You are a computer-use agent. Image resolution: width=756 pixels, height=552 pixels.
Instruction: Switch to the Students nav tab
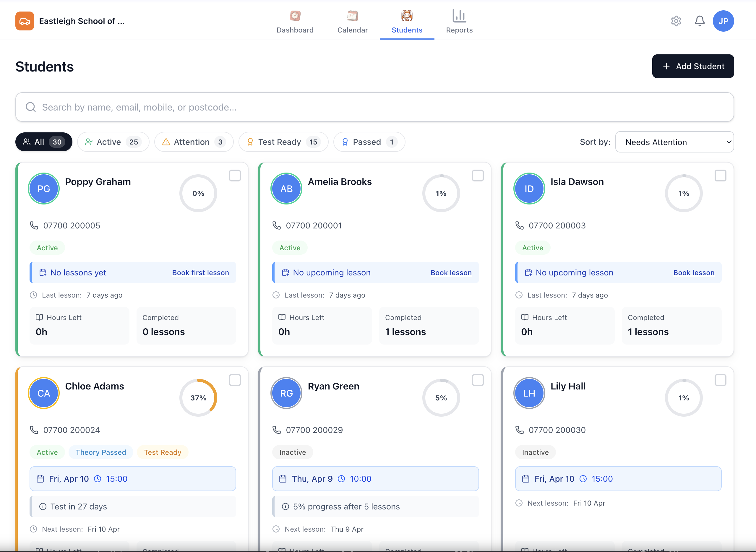click(x=407, y=22)
